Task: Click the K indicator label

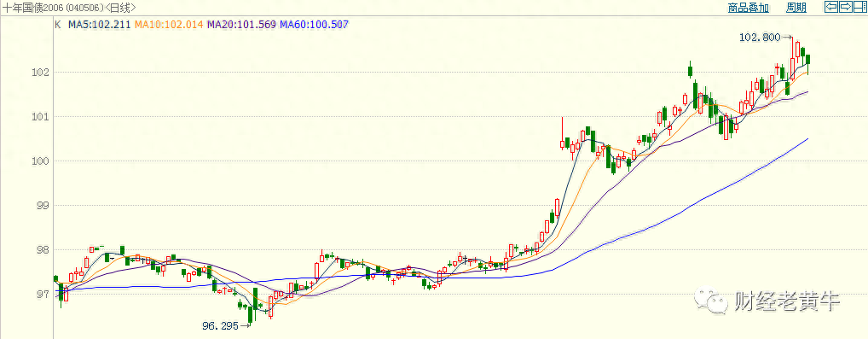Action: pos(58,25)
